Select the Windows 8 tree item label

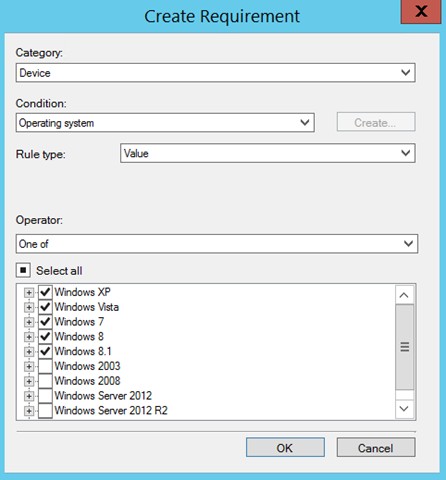click(x=79, y=337)
